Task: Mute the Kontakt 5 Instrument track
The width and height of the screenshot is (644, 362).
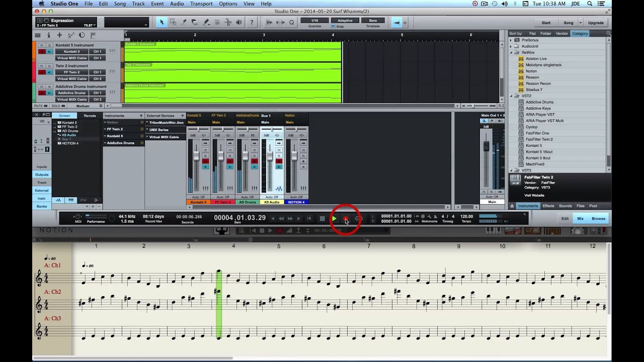Action: click(x=41, y=45)
